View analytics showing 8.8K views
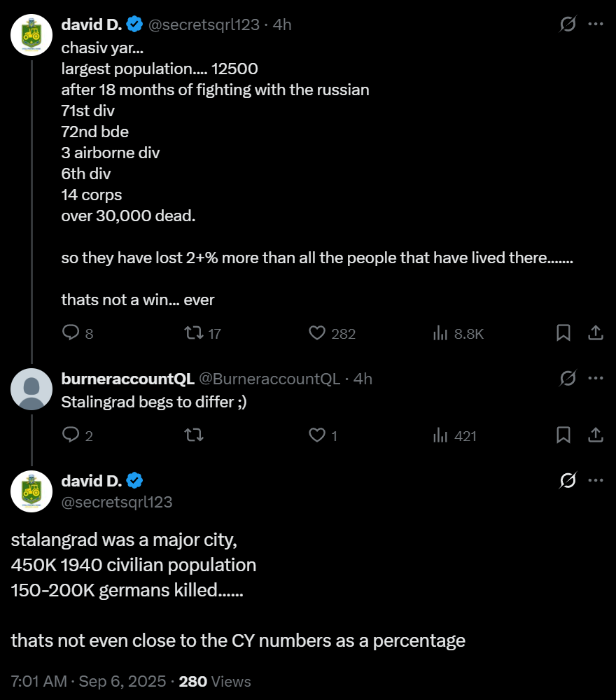The image size is (616, 700). point(440,333)
